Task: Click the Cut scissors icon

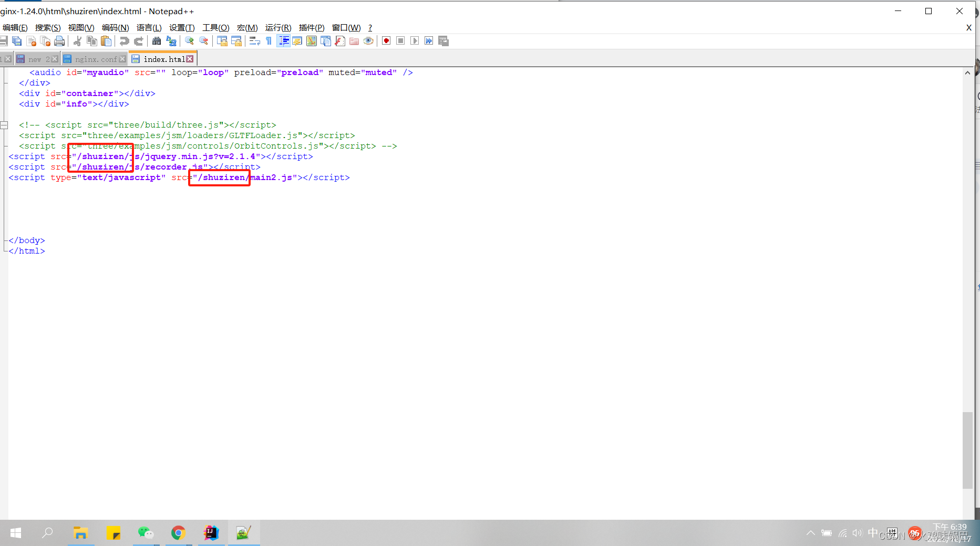Action: point(77,41)
